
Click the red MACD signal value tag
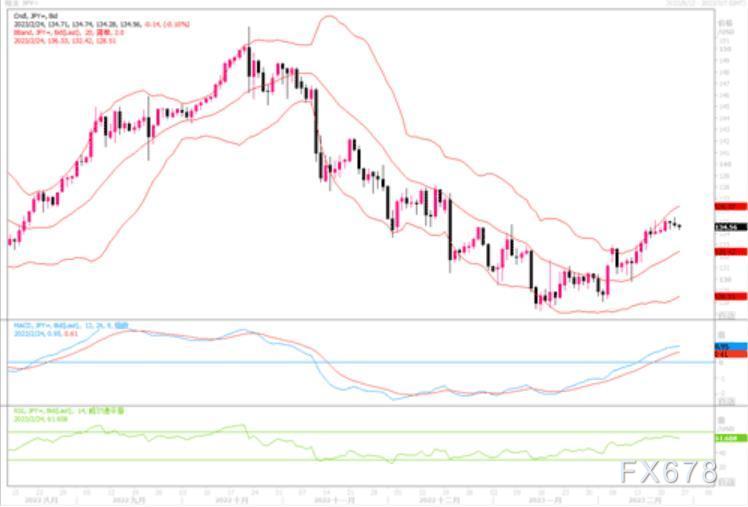pos(730,354)
